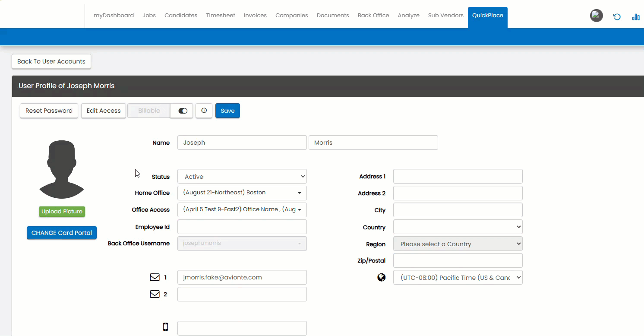
Task: Click the refresh history icon in header
Action: [617, 17]
